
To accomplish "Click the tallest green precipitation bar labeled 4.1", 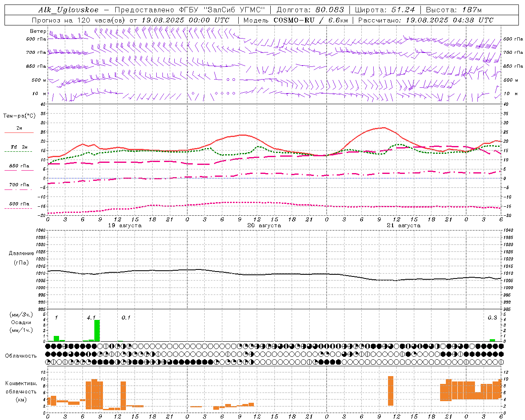I will (x=97, y=331).
